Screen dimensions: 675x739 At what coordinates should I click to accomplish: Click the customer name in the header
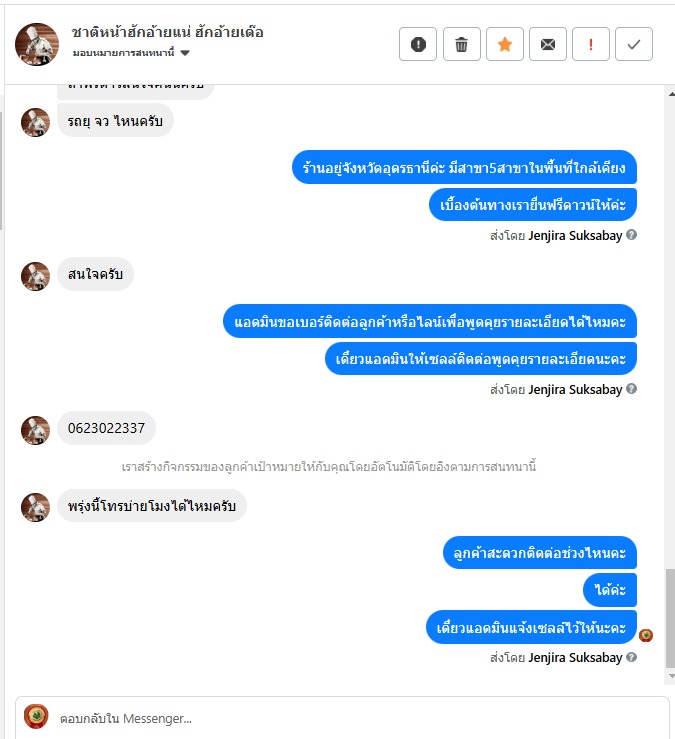tap(167, 32)
